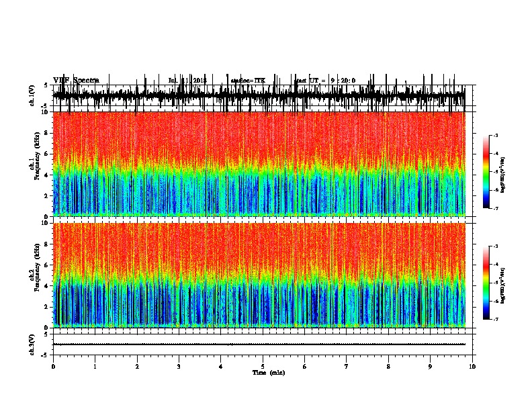Click the ch.2 spectrogram panel
This screenshot has width=532, height=411.
tap(259, 275)
